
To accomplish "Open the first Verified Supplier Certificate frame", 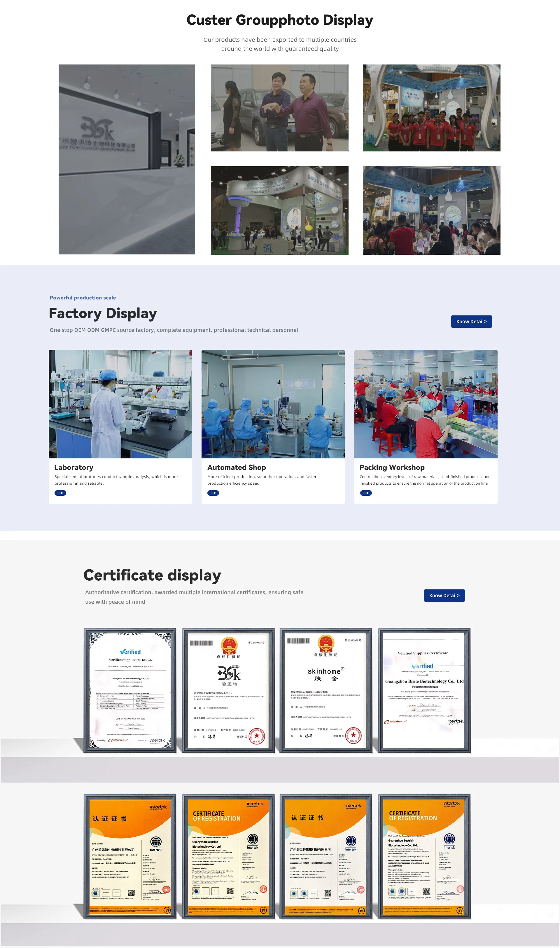I will point(130,690).
